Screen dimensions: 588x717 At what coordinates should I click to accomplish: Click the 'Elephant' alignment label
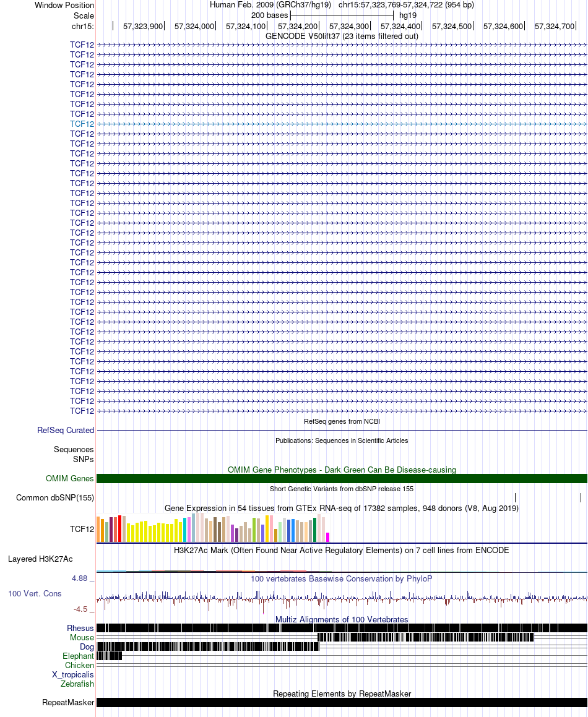(78, 656)
